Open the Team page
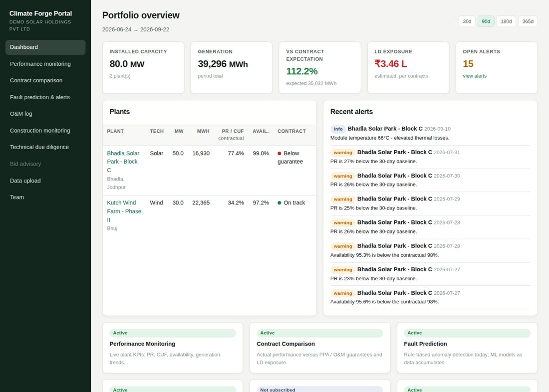 pos(45,197)
